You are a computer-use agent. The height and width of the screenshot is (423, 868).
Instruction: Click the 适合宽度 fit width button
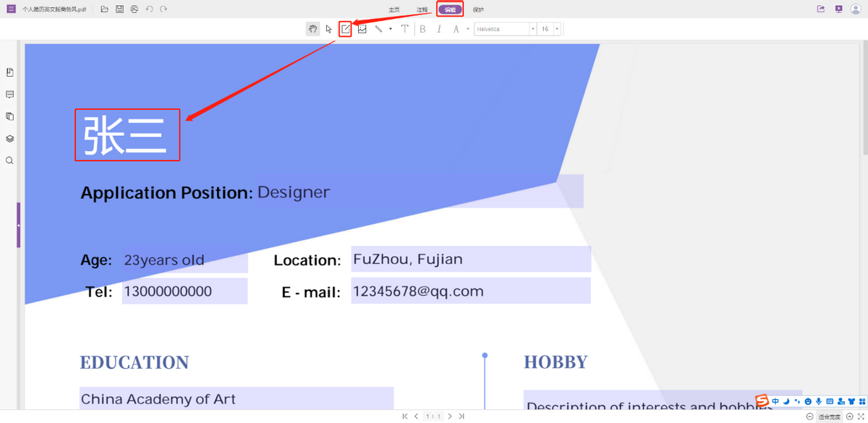(x=830, y=417)
